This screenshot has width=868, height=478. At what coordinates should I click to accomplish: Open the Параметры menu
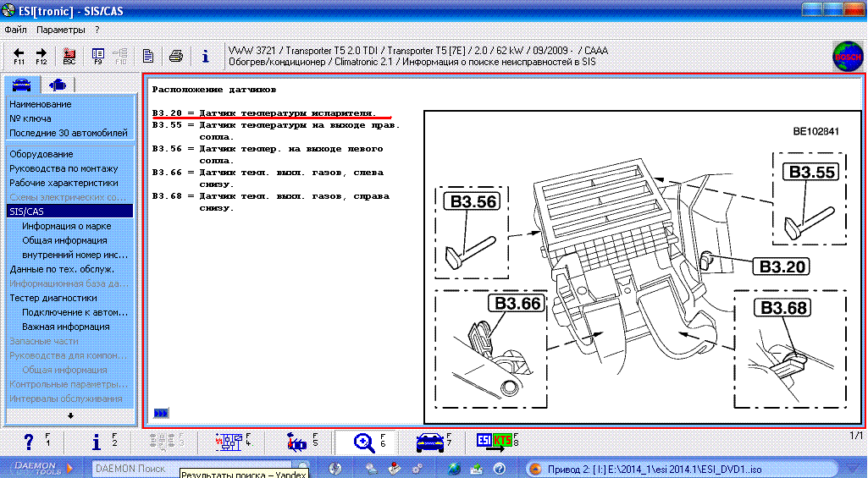[x=61, y=30]
